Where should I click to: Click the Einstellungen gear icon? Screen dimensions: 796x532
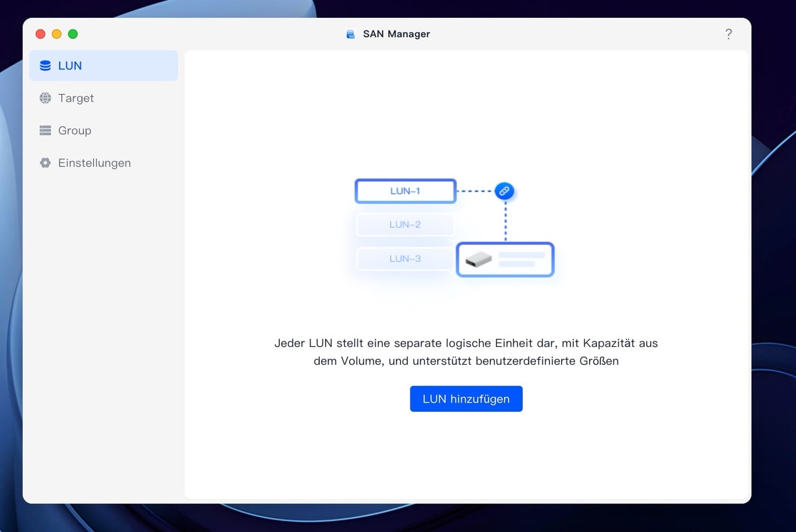coord(45,163)
